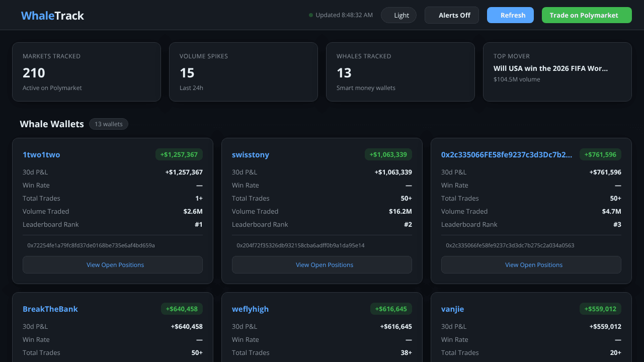Click weflyhigh's 38+ Total Trades value
This screenshot has height=362, width=644.
click(407, 353)
